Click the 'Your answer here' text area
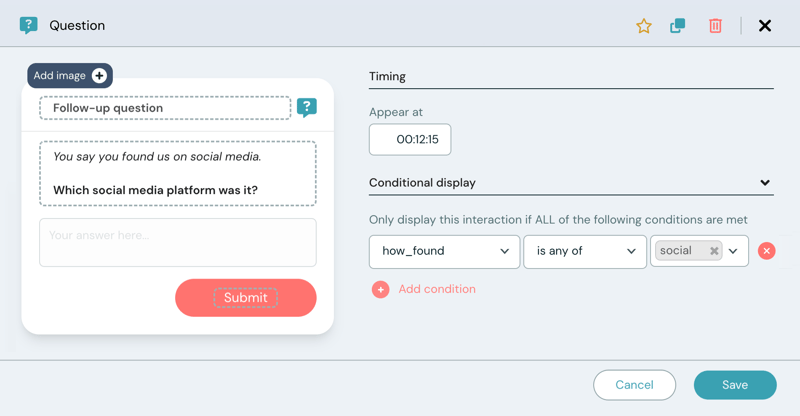800x416 pixels. click(x=178, y=243)
